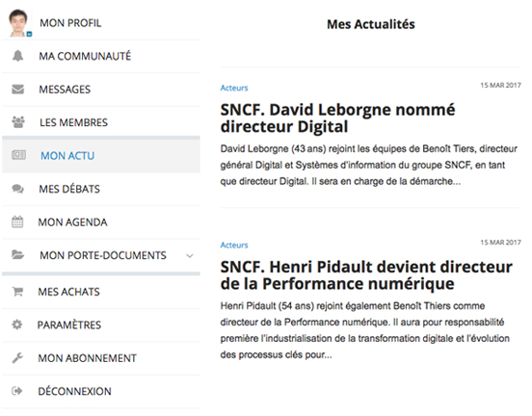Image resolution: width=532 pixels, height=416 pixels.
Task: Select the newspaper icon for Mon Actu
Action: [18, 155]
